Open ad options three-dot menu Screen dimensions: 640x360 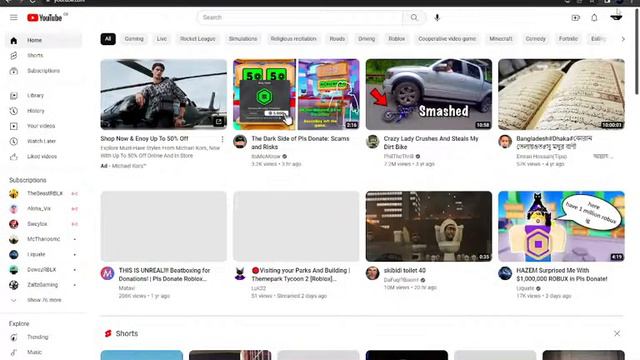pyautogui.click(x=222, y=140)
